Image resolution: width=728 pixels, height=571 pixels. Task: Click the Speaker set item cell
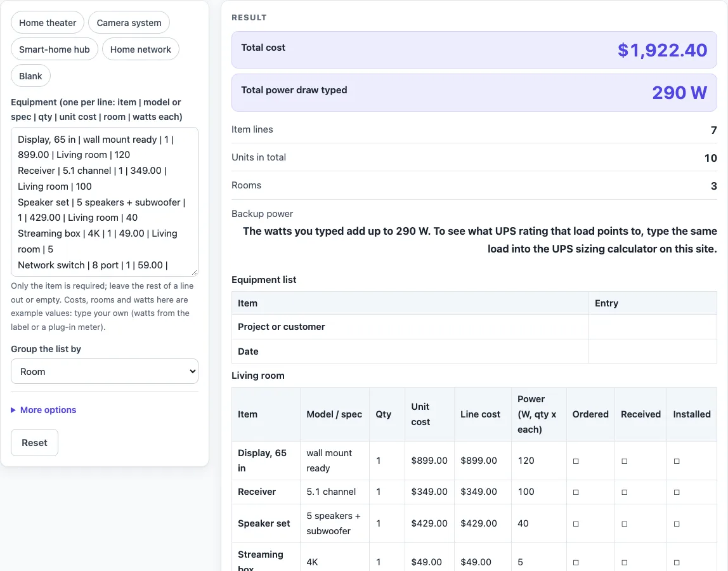(266, 523)
